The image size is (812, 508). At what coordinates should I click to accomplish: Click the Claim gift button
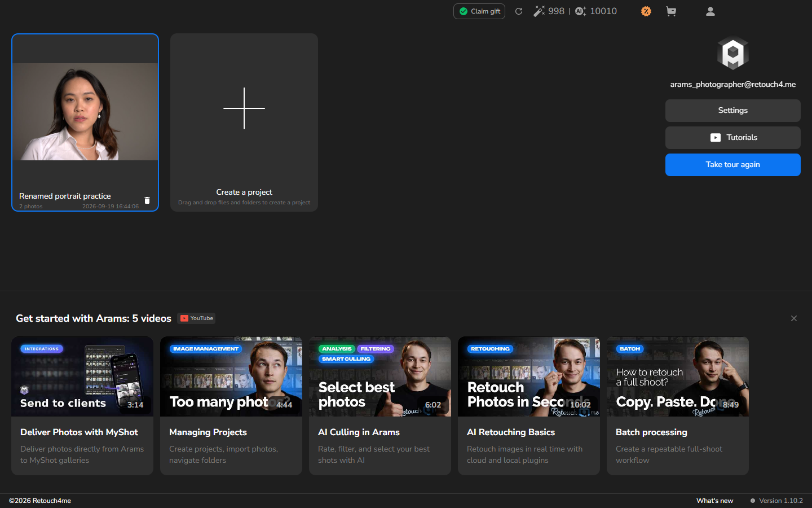click(479, 11)
